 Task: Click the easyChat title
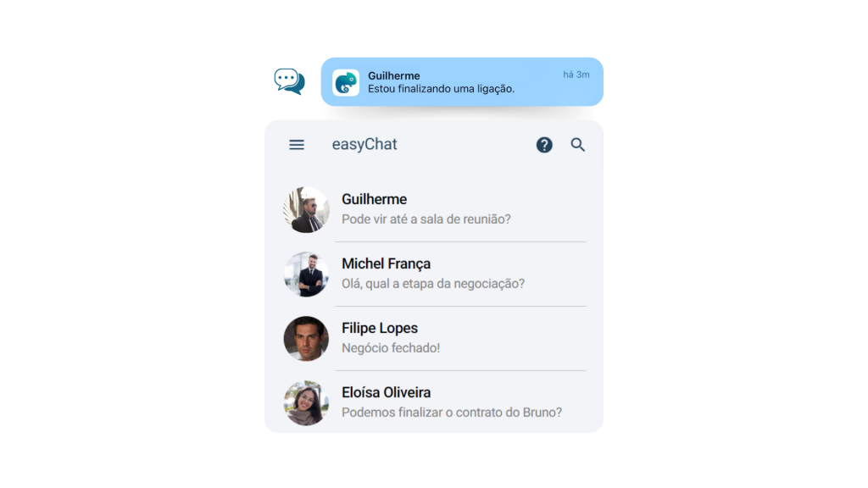[x=364, y=144]
